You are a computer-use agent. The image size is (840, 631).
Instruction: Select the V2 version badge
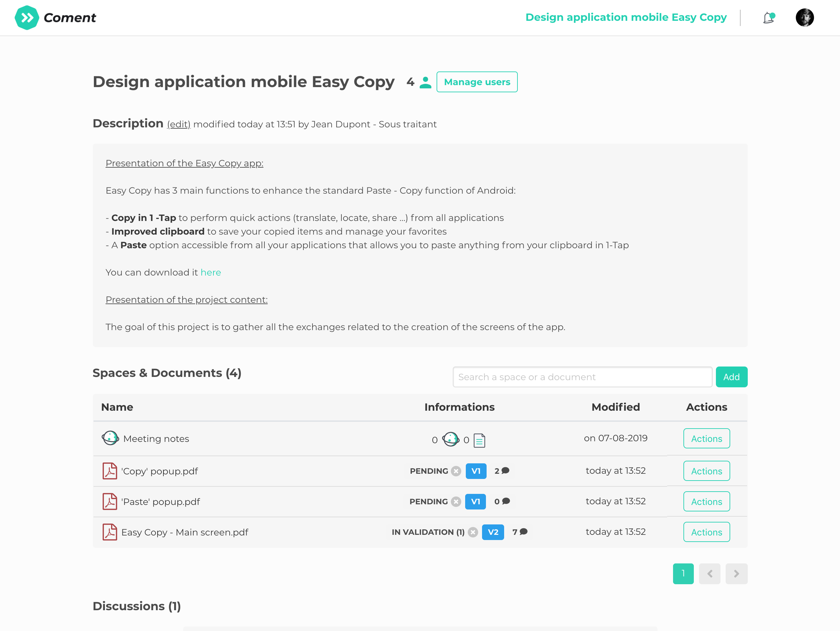point(492,532)
